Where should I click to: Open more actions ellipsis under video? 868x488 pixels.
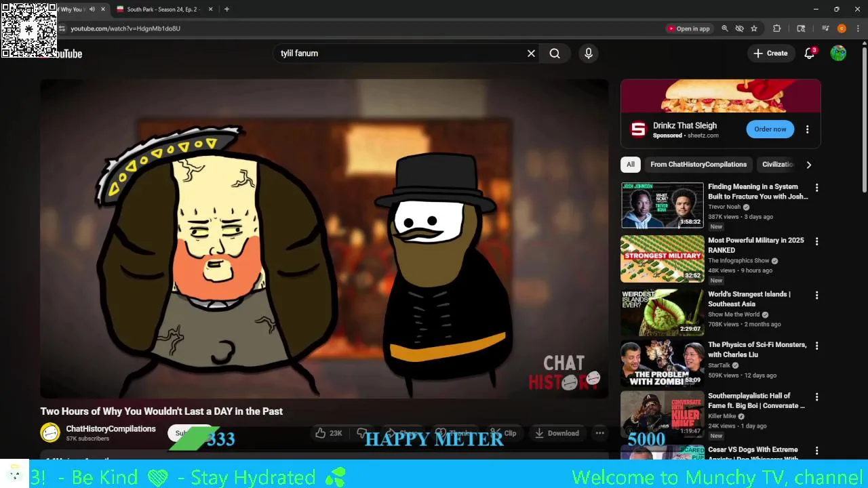[599, 433]
